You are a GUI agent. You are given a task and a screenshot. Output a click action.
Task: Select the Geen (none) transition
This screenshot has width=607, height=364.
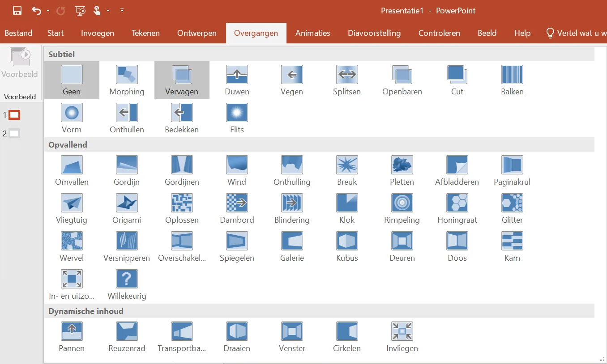click(72, 80)
